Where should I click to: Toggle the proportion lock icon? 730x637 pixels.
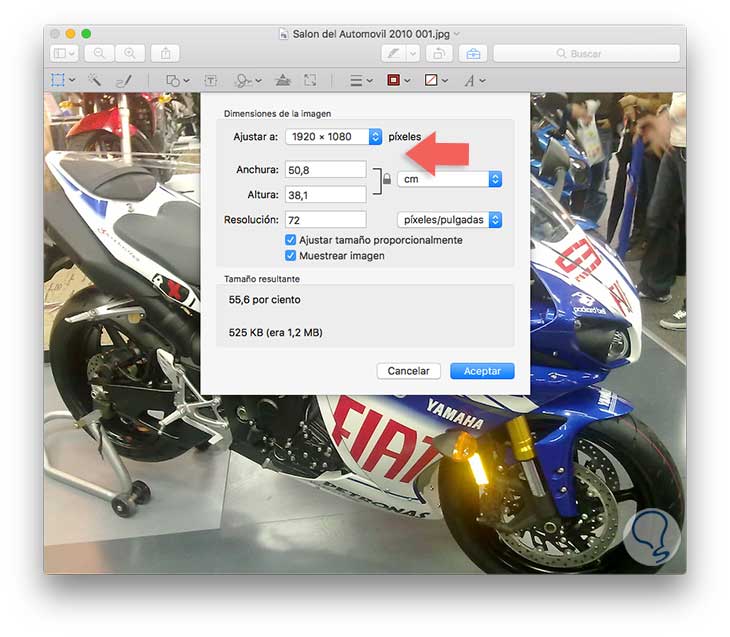pyautogui.click(x=387, y=179)
